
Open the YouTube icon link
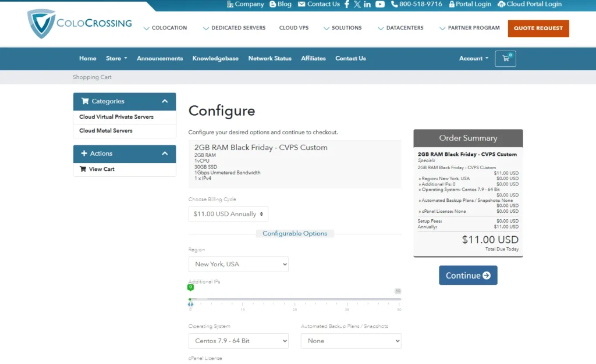380,4
